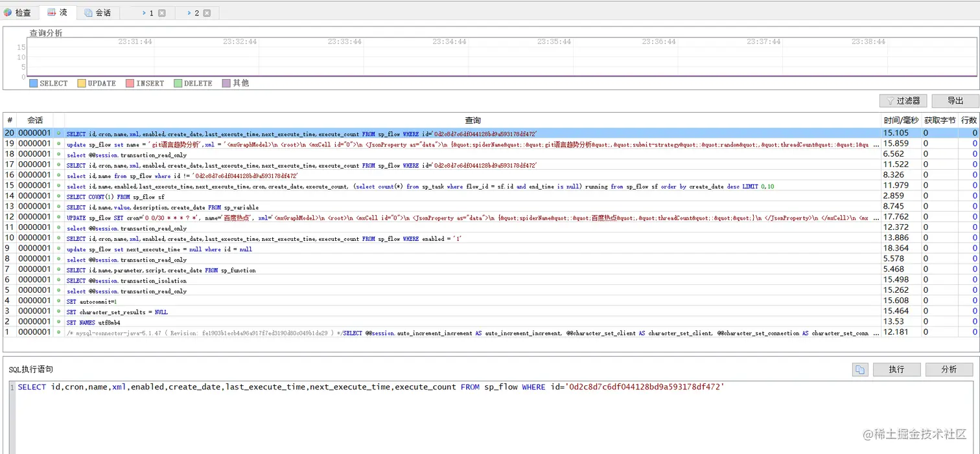Select the query with WHERE enabled = '1'
Image resolution: width=980 pixels, height=454 pixels.
pyautogui.click(x=264, y=238)
